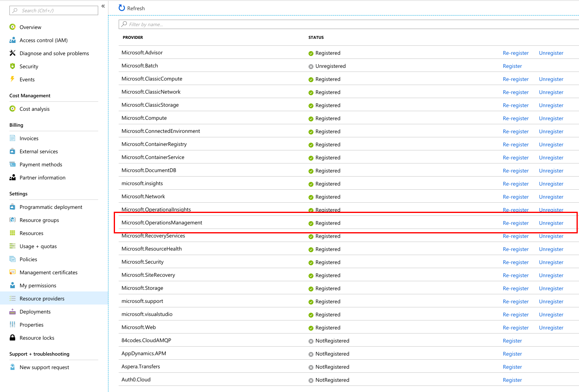Click the Usage + quotas icon
This screenshot has width=579, height=392.
pos(12,246)
